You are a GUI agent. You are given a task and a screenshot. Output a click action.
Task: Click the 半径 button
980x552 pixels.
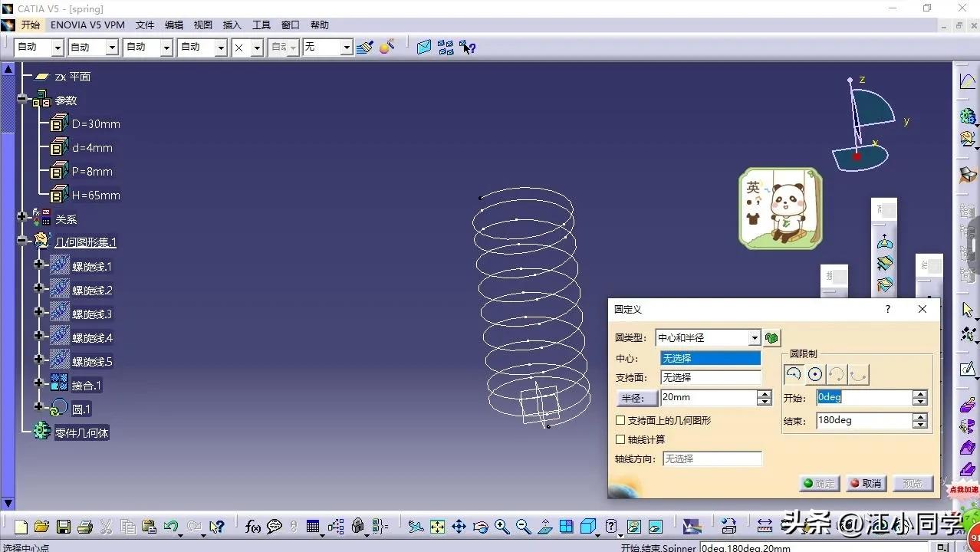pyautogui.click(x=637, y=398)
